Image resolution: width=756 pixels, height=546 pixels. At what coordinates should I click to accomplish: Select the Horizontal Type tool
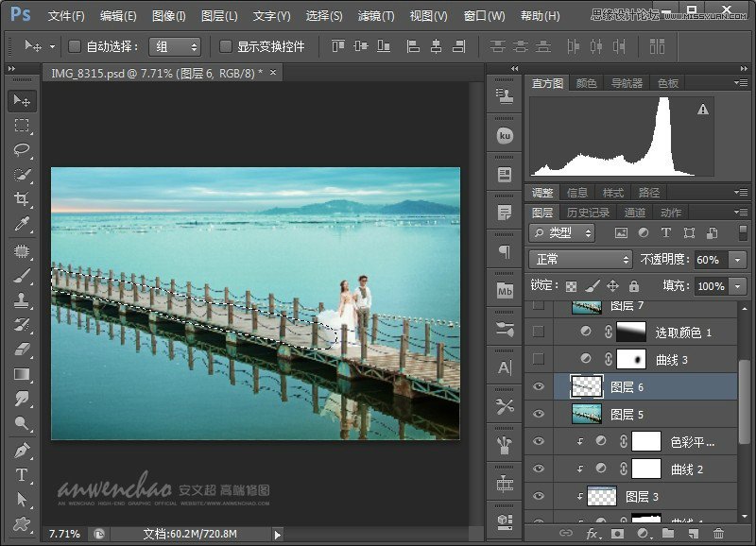[22, 475]
